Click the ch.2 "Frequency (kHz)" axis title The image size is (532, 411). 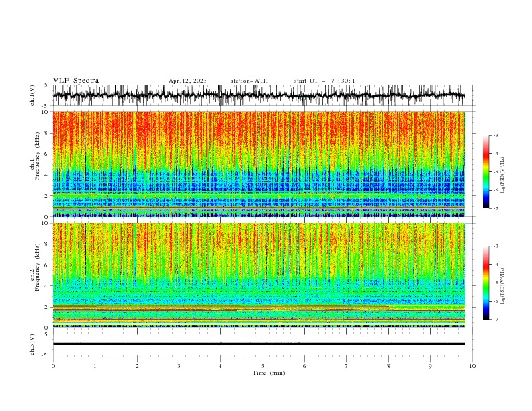click(38, 267)
